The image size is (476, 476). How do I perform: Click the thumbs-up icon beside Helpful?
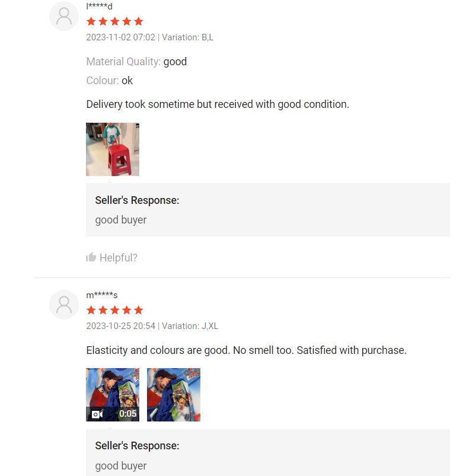(91, 257)
